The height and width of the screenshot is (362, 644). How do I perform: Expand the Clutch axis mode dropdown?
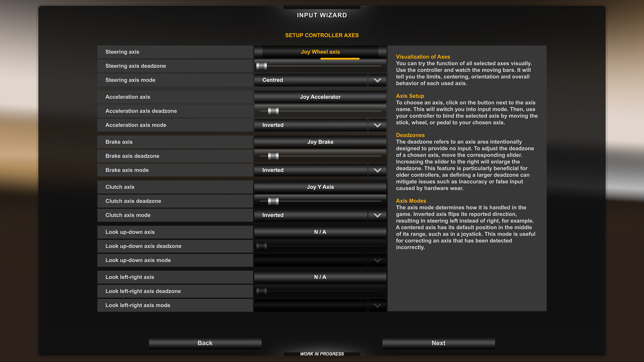(x=377, y=215)
